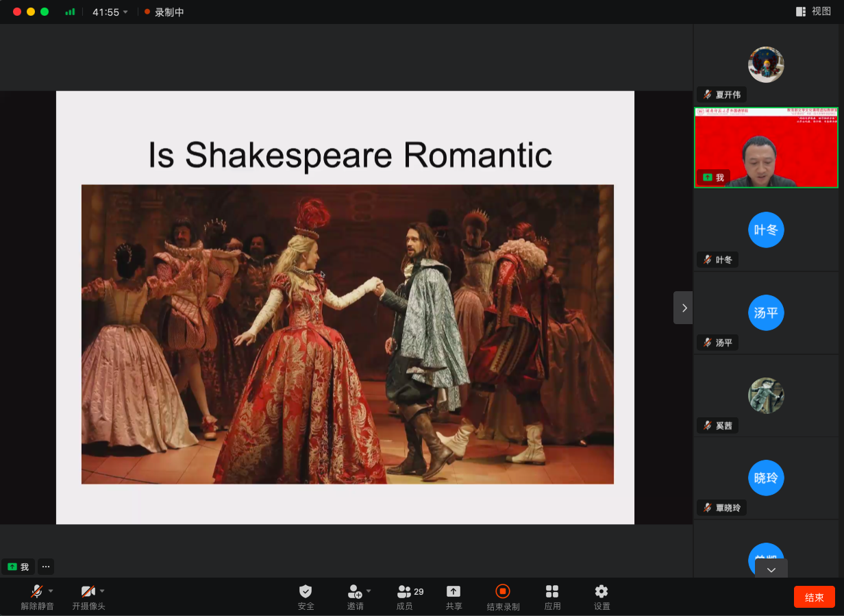Expand the audio options arrow beside microphone
The height and width of the screenshot is (616, 844).
51,591
